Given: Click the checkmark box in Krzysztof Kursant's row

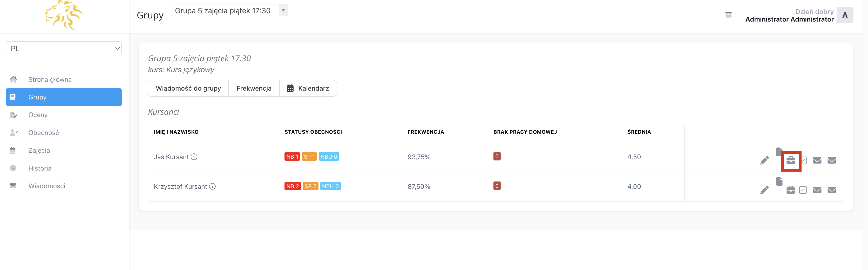Looking at the screenshot, I should tap(803, 190).
